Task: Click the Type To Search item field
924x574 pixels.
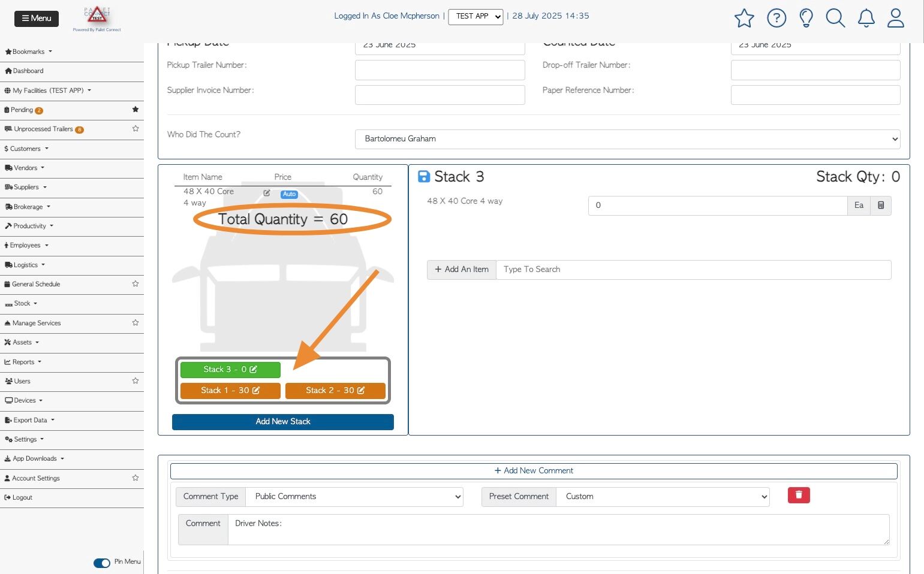Action: (694, 270)
